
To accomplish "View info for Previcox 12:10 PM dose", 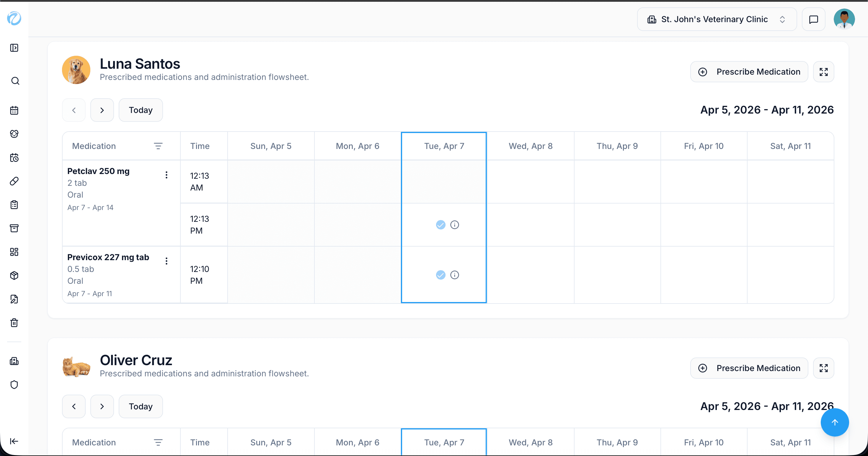I will click(x=455, y=275).
